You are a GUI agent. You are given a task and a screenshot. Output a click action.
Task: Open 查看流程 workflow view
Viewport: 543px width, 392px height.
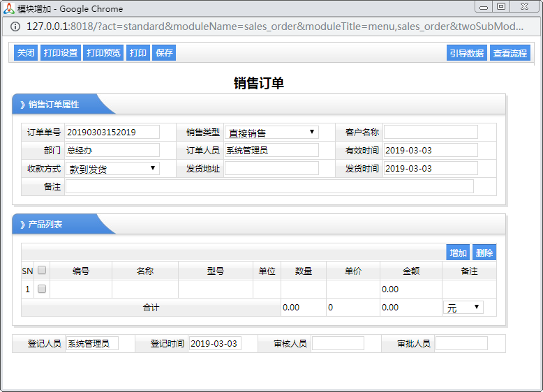click(510, 53)
